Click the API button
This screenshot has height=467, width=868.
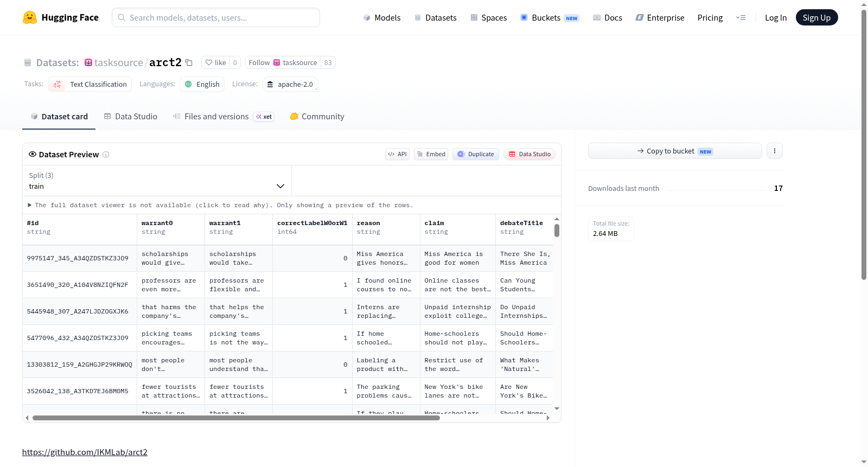(397, 154)
